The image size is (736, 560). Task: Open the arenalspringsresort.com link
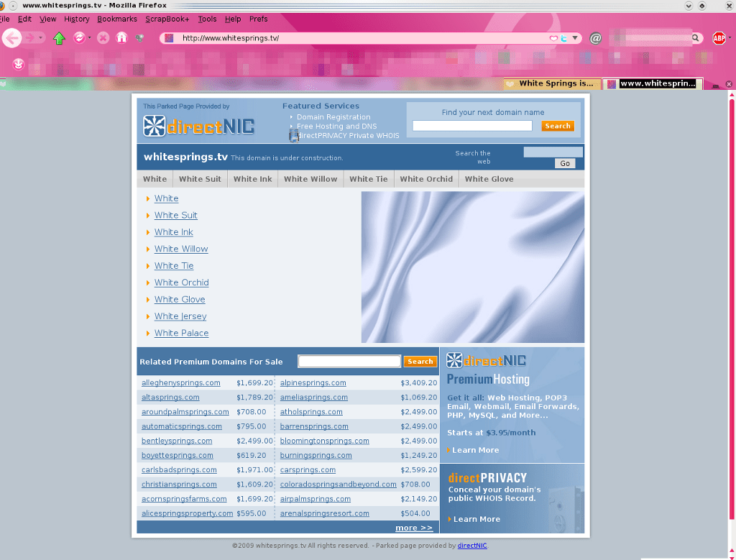(x=324, y=513)
